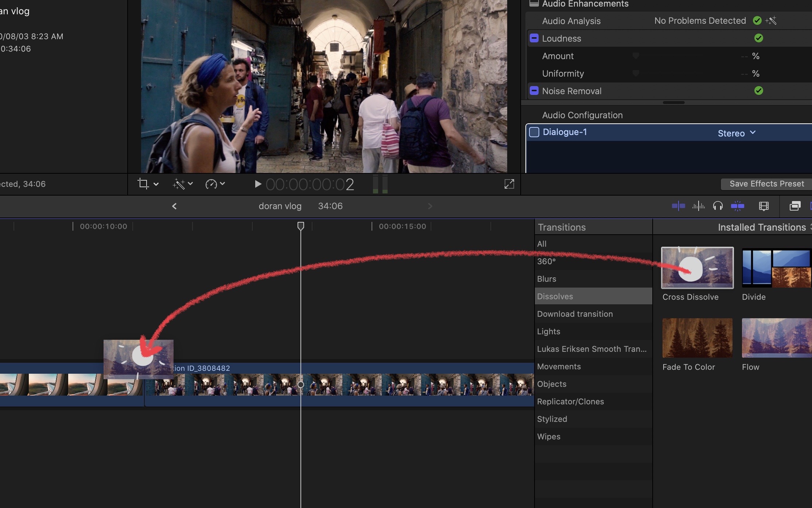This screenshot has width=812, height=508.
Task: Toggle the snapping icon
Action: pos(737,206)
